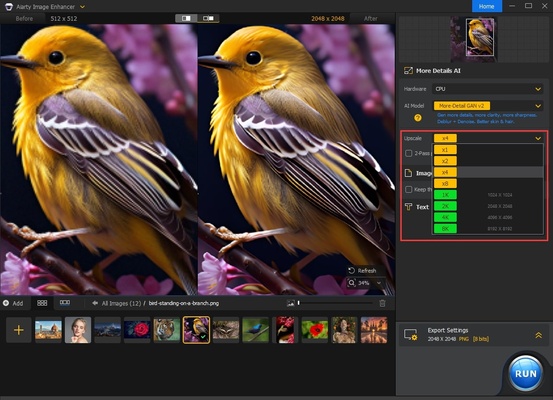Click the Image section page icon

[x=408, y=173]
